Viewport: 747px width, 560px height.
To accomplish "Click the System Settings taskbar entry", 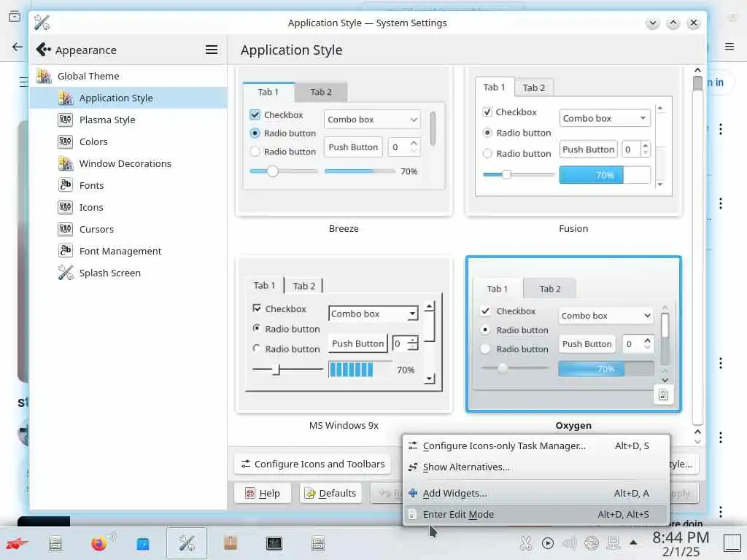I will click(187, 543).
